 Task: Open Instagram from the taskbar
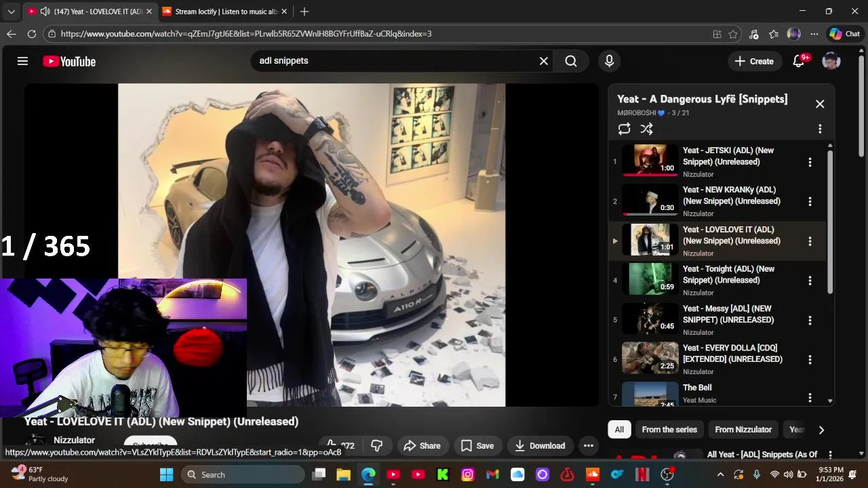468,474
